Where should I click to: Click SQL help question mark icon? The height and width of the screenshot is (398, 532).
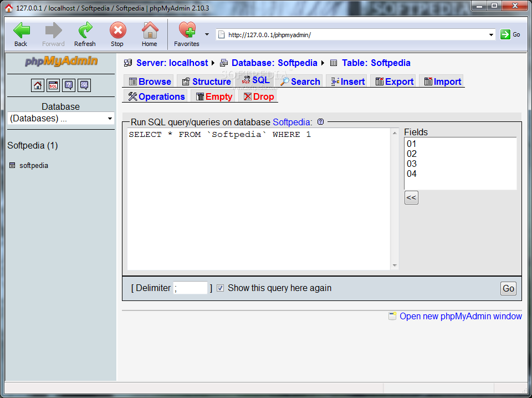click(320, 122)
